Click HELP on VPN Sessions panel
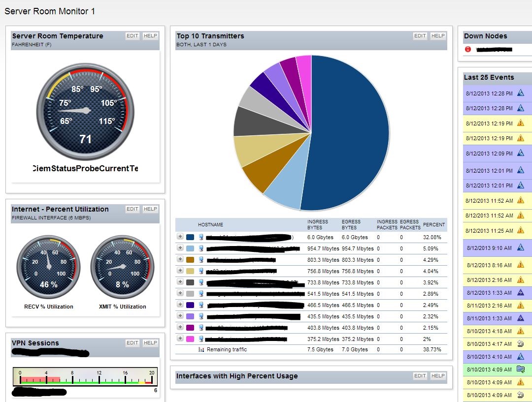The width and height of the screenshot is (532, 402). pos(150,343)
